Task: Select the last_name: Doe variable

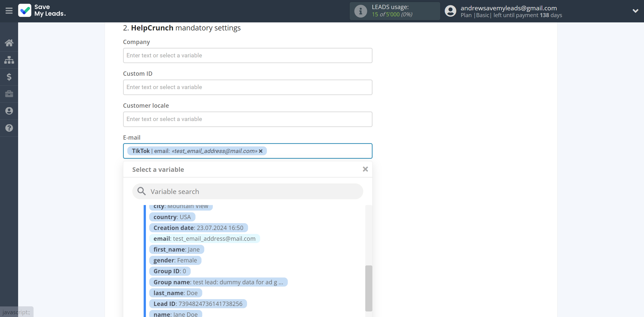Action: [175, 293]
